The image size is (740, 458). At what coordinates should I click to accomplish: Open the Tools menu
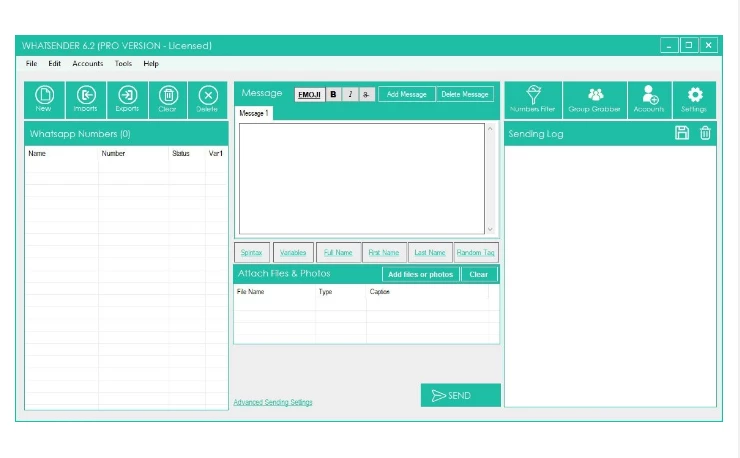coord(124,63)
